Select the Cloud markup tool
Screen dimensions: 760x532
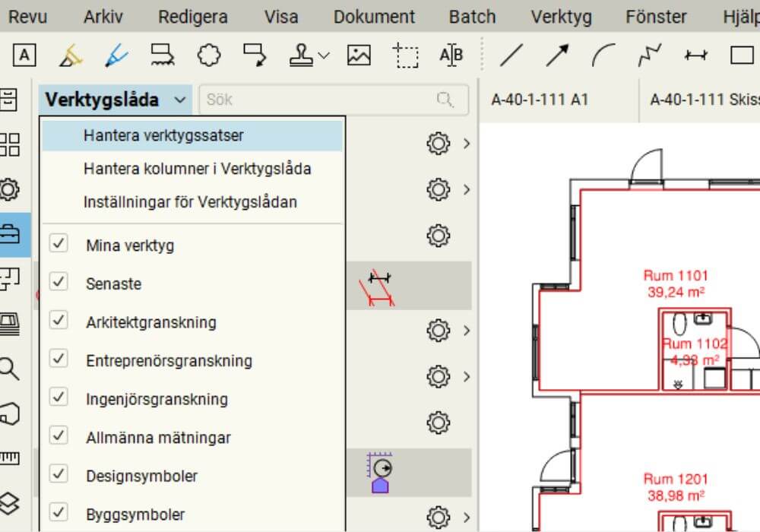208,55
